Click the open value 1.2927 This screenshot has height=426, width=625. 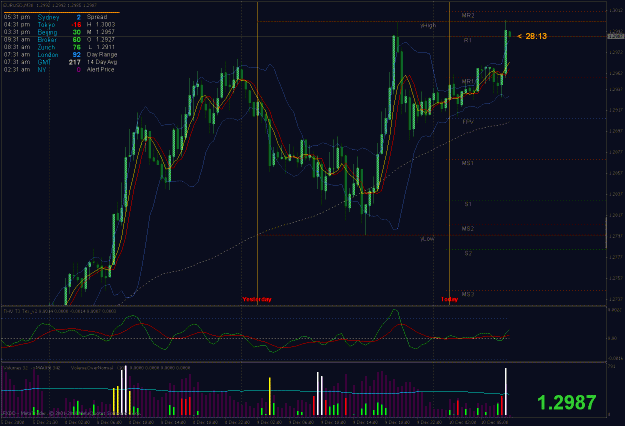pyautogui.click(x=105, y=39)
